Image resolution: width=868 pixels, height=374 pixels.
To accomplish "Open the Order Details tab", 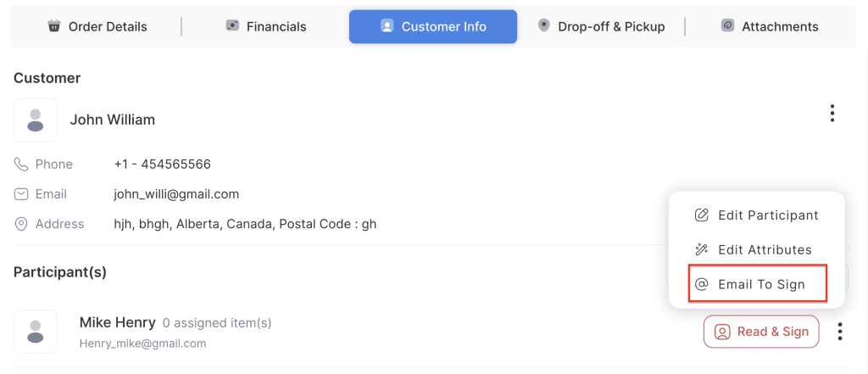I will point(97,26).
